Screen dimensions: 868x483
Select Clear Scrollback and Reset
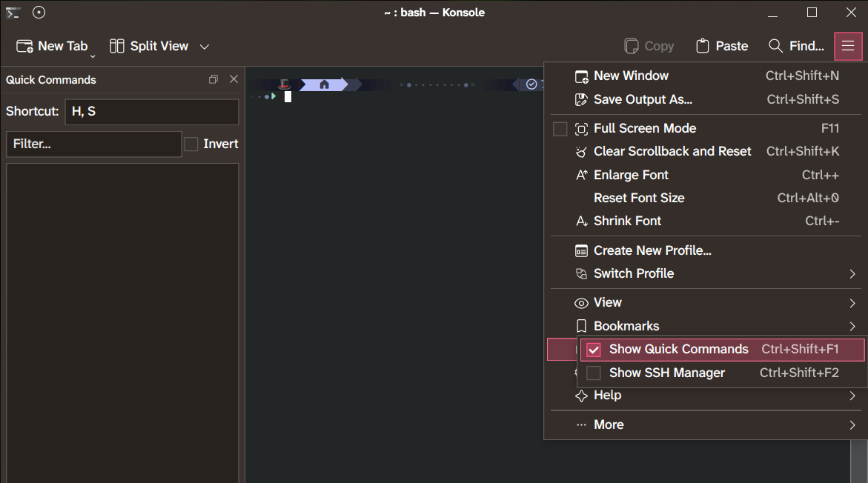point(706,152)
